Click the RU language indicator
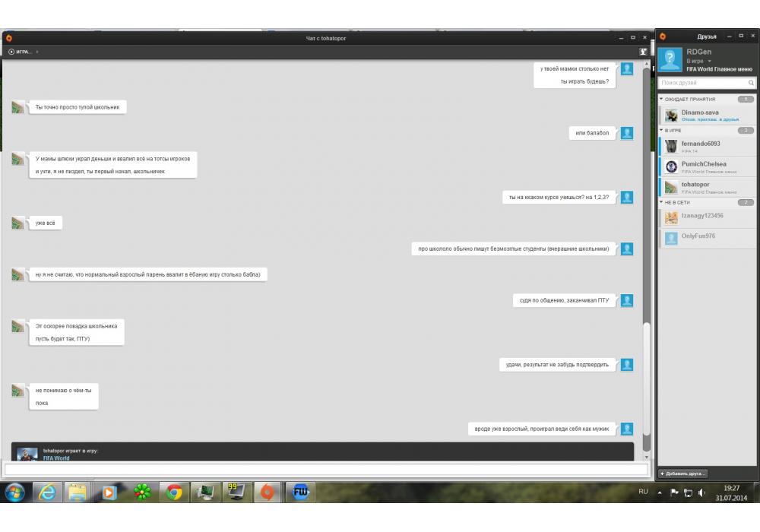This screenshot has width=760, height=532. tap(643, 491)
